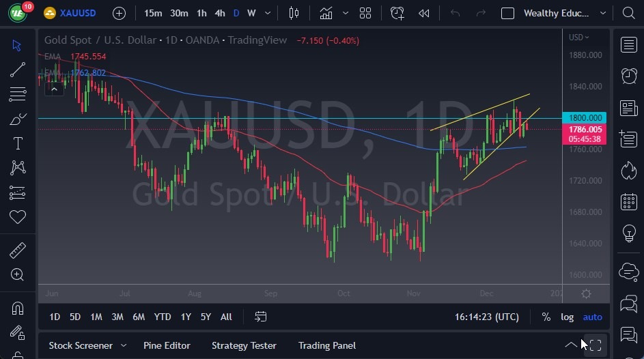Toggle percent scale on price axis
The width and height of the screenshot is (644, 359).
(x=546, y=317)
